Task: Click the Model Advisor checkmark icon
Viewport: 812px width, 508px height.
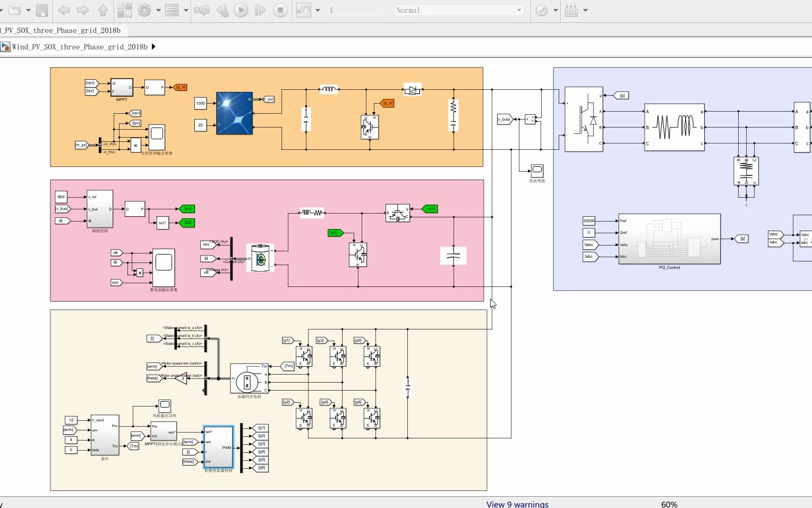Action: click(542, 10)
